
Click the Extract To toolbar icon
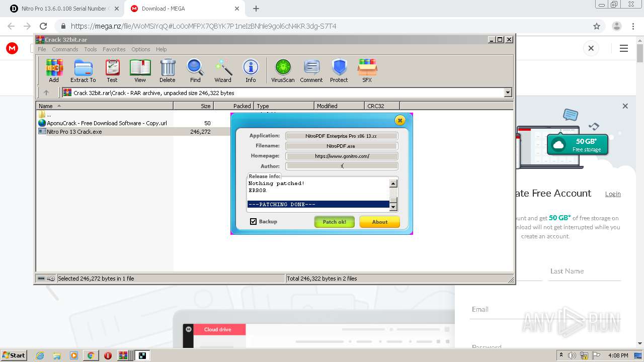tap(83, 70)
